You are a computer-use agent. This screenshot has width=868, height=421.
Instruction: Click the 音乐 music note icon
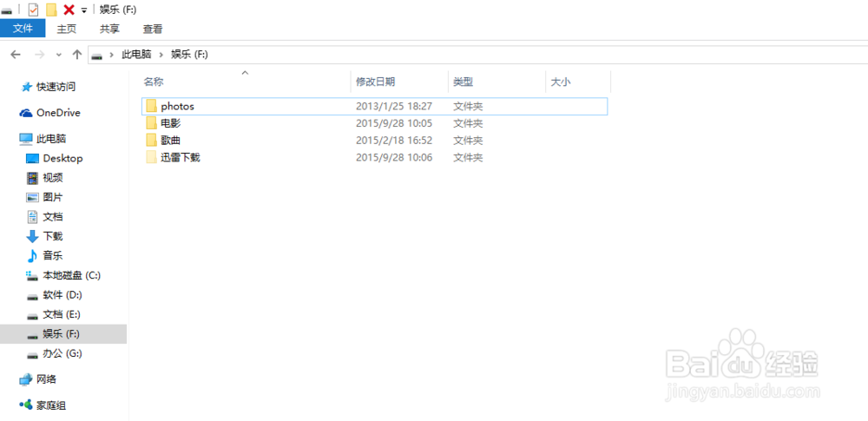(x=33, y=256)
